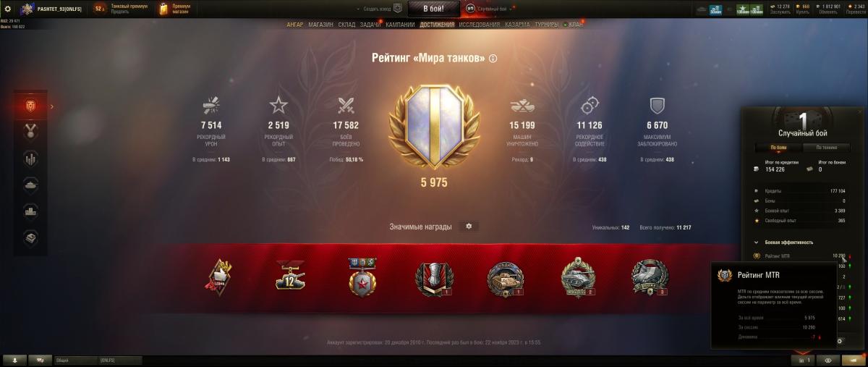
Task: Open significant awards settings gear
Action: pyautogui.click(x=469, y=227)
